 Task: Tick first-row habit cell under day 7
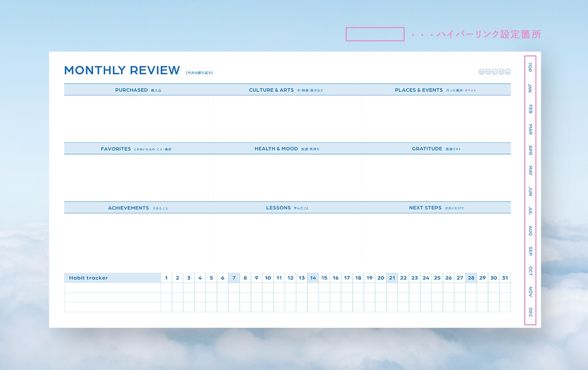pos(234,287)
